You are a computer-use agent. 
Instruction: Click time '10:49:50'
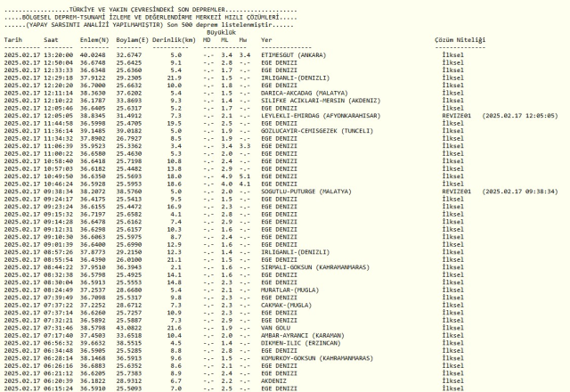(58, 176)
